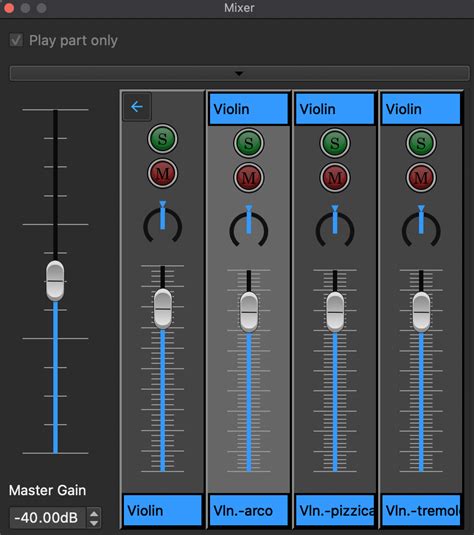This screenshot has height=535, width=474.
Task: Click the -40.00dB Master Gain field
Action: (47, 518)
